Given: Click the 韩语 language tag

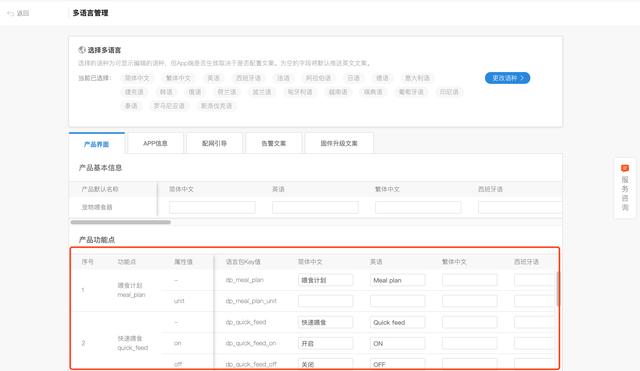Looking at the screenshot, I should [166, 92].
